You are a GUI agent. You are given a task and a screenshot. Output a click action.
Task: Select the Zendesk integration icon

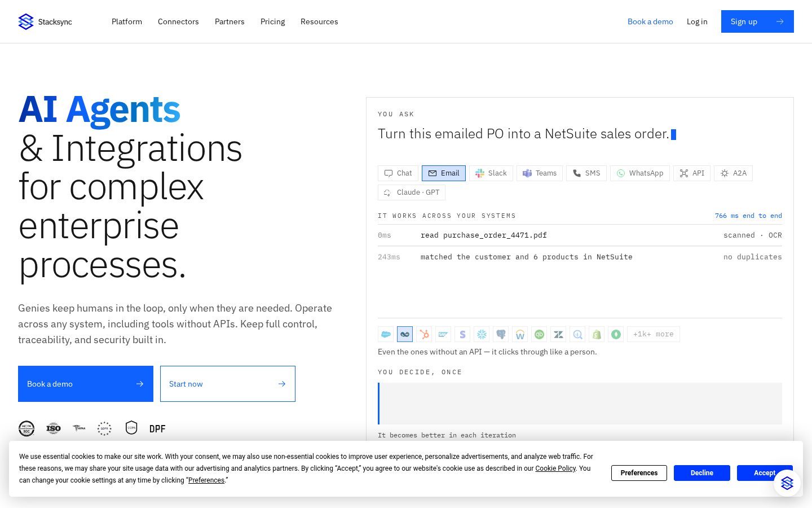[x=558, y=334]
